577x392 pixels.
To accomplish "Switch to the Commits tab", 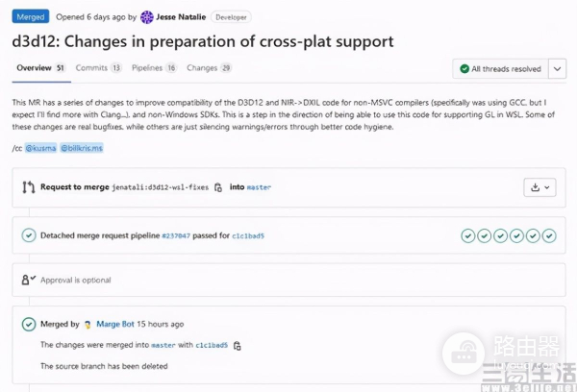I will click(98, 68).
